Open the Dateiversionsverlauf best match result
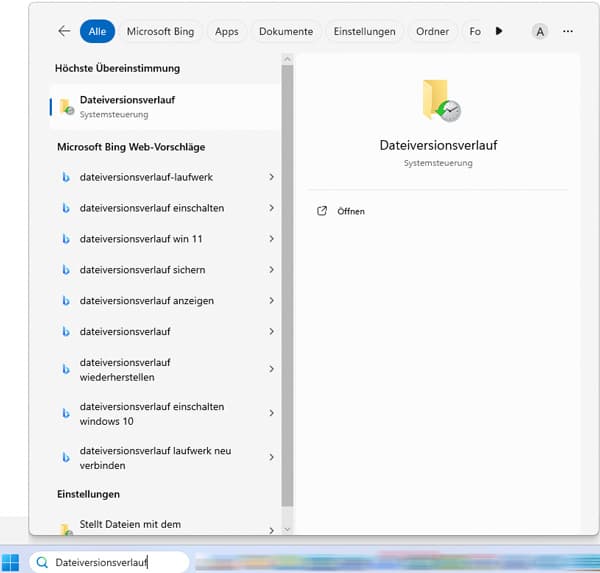 165,107
